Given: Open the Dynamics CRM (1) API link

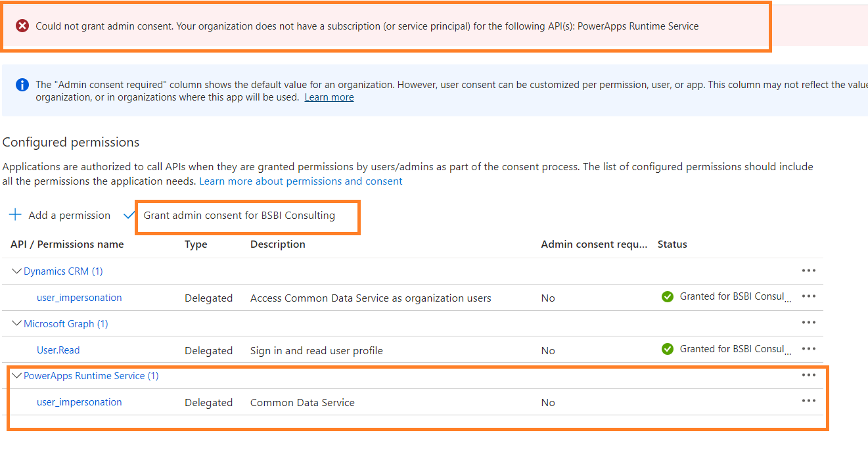Looking at the screenshot, I should [x=63, y=271].
